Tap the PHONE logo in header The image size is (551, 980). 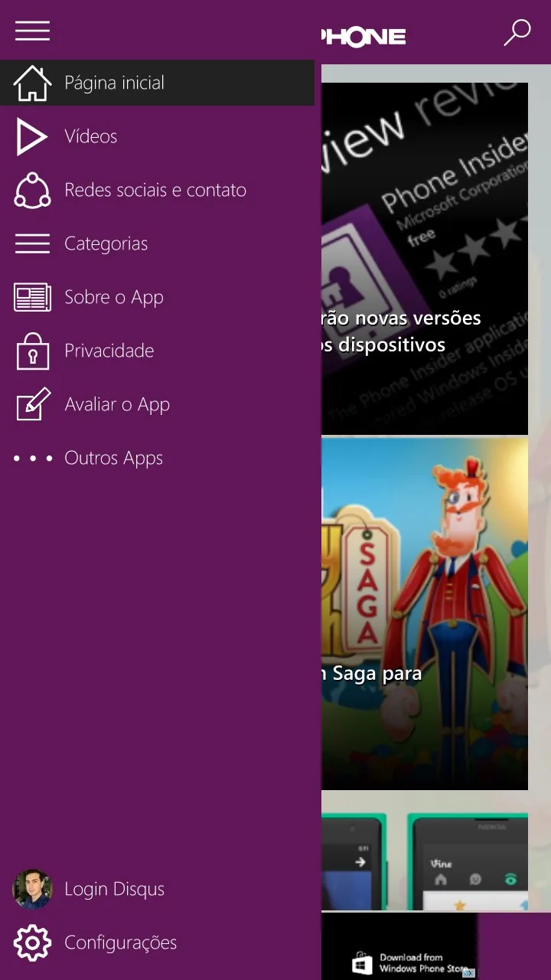pyautogui.click(x=364, y=36)
